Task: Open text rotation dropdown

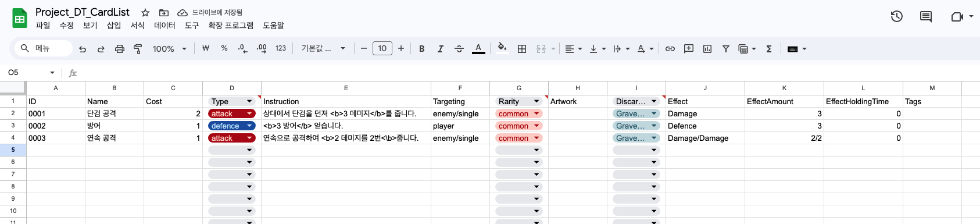Action: pos(645,49)
